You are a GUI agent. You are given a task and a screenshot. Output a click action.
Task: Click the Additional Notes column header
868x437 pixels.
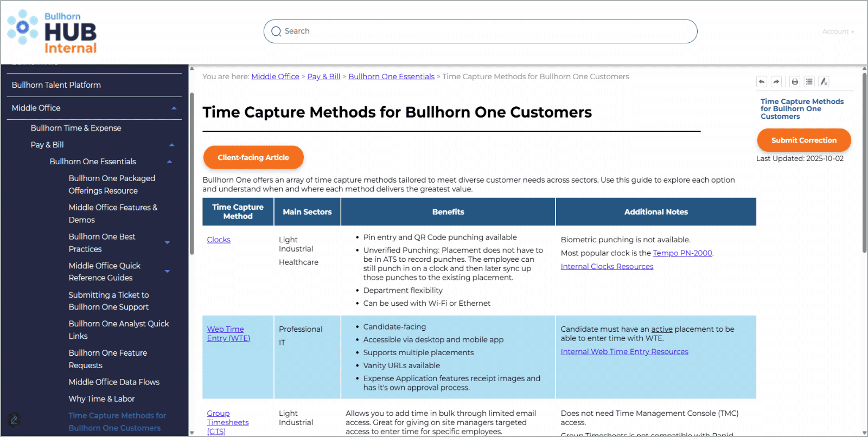656,211
